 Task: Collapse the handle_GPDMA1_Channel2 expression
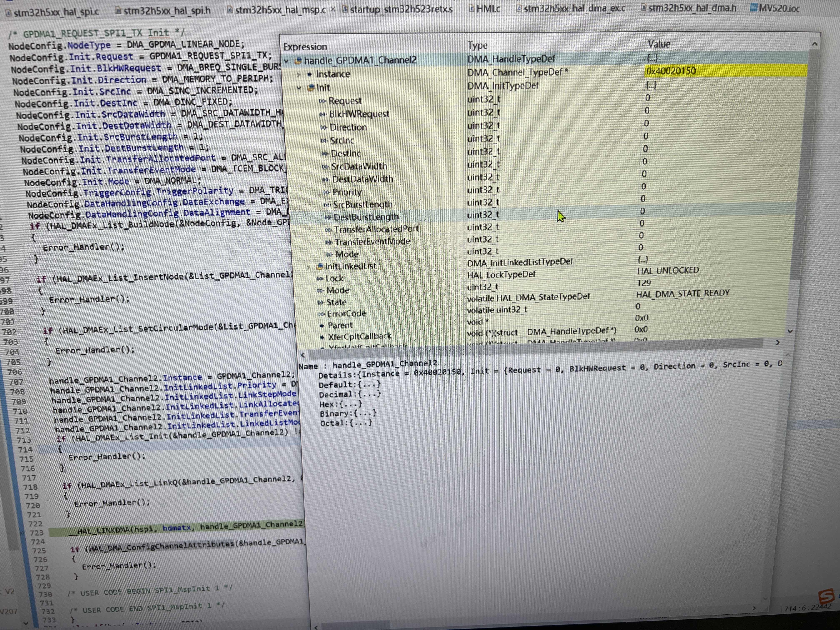(x=286, y=61)
